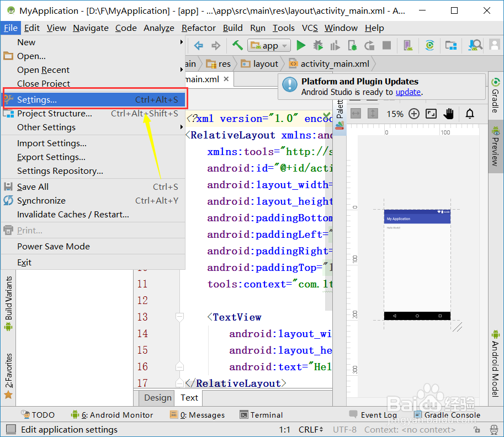Toggle Power Save Mode menu item
Viewport: 504px width, 437px height.
point(93,247)
